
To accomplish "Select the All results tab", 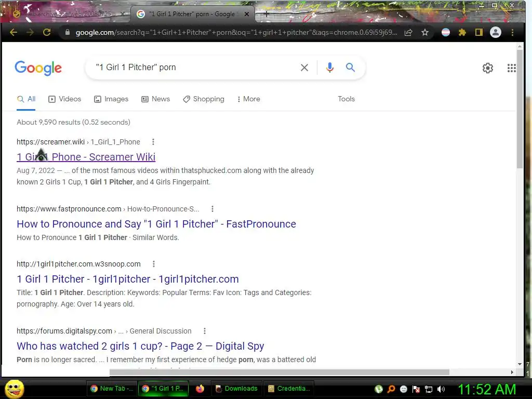I will [26, 99].
